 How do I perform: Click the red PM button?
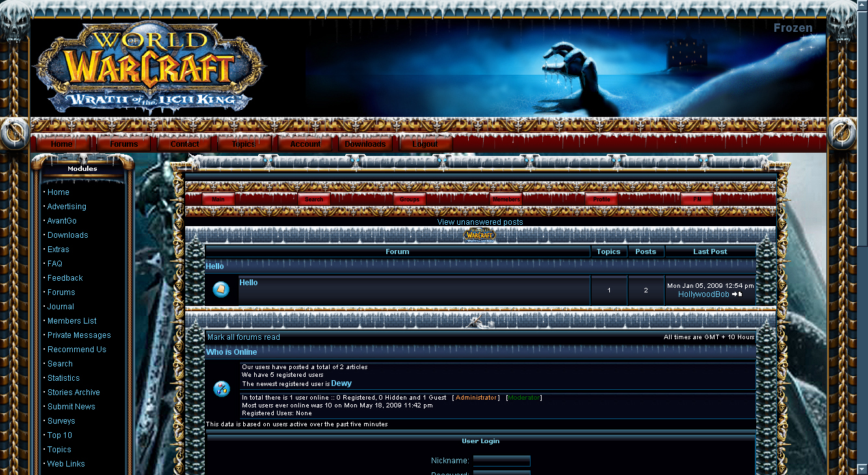click(x=697, y=199)
